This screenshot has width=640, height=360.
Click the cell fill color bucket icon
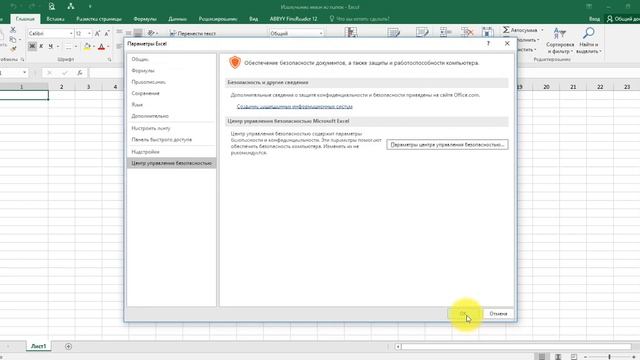pos(87,47)
